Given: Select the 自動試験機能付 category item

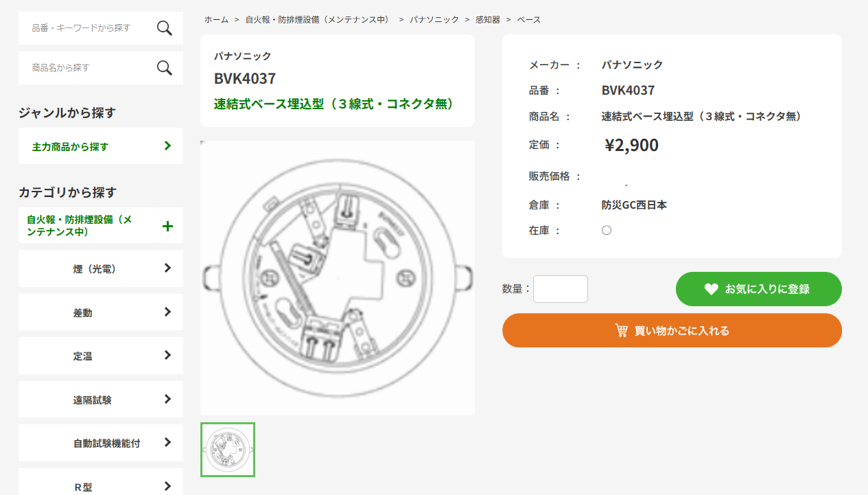Looking at the screenshot, I should (101, 443).
